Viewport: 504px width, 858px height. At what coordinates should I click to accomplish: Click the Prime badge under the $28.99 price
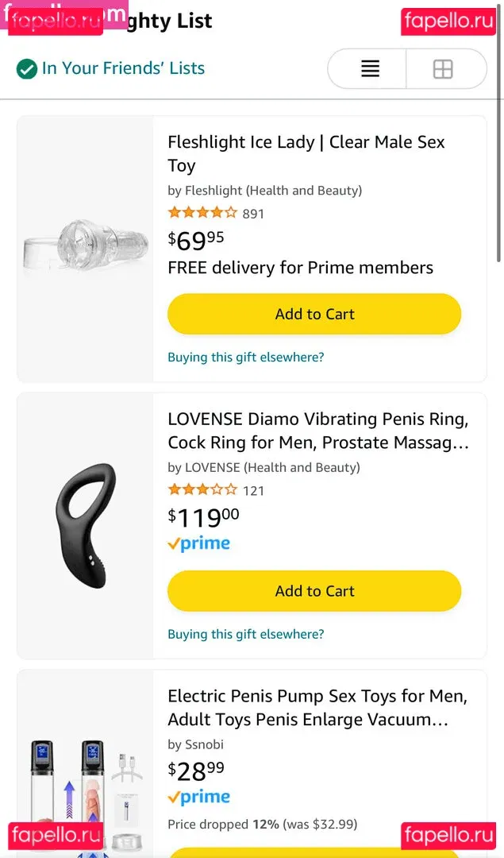click(199, 798)
